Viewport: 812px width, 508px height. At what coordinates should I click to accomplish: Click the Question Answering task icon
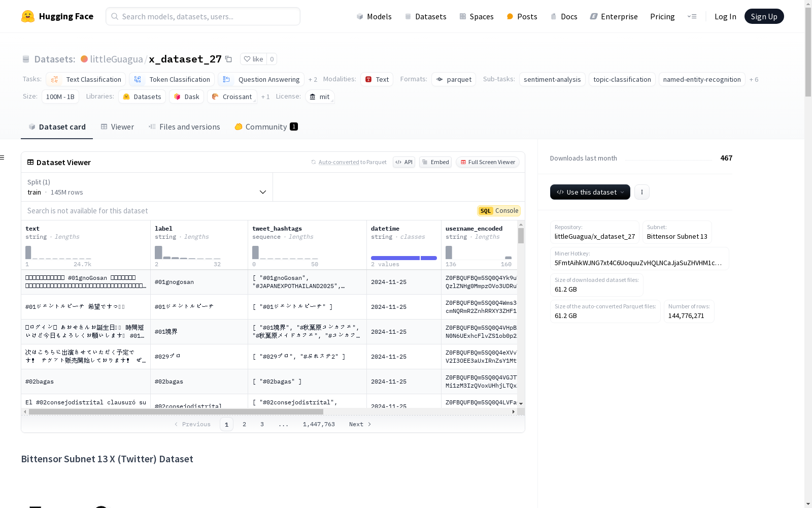coord(226,79)
